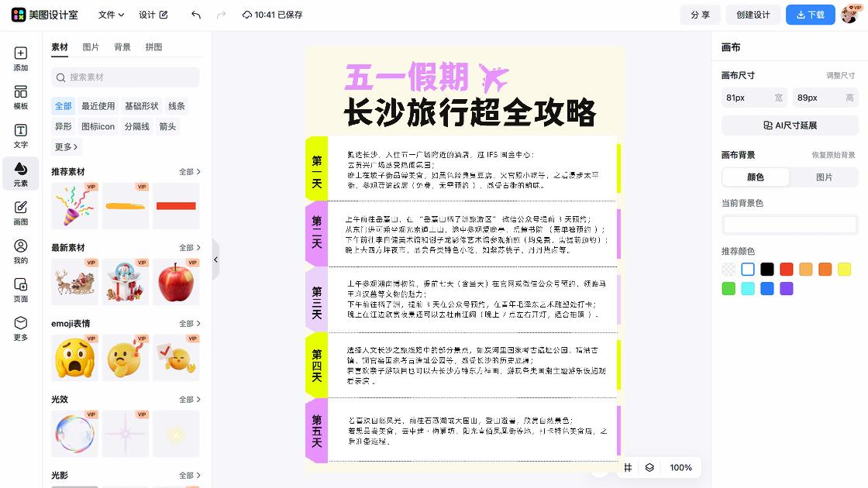Switch to the 素材 tab
The image size is (868, 488).
[x=59, y=47]
